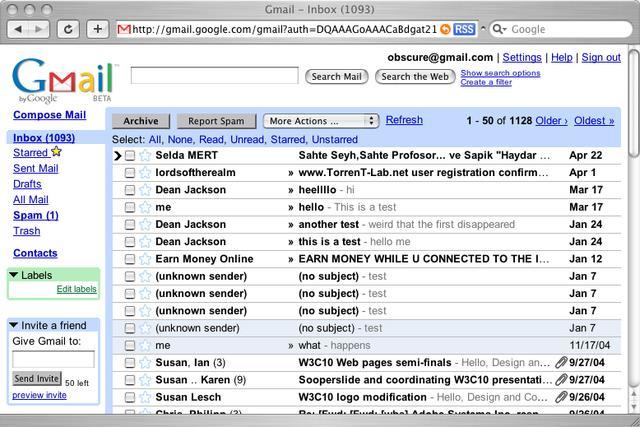Viewport: 640px width, 427px height.
Task: Star the Earn Money Online message
Action: pyautogui.click(x=145, y=259)
